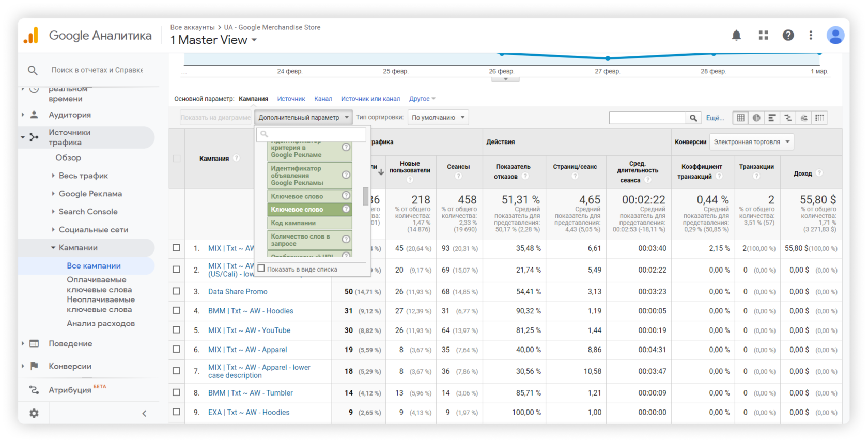Open the Google apps grid icon

click(763, 35)
